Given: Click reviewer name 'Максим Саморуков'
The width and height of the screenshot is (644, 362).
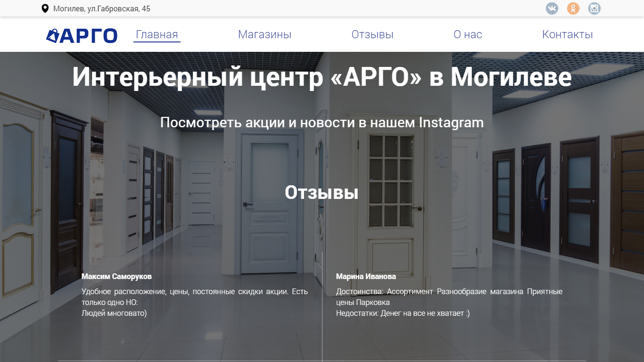Looking at the screenshot, I should tap(116, 276).
